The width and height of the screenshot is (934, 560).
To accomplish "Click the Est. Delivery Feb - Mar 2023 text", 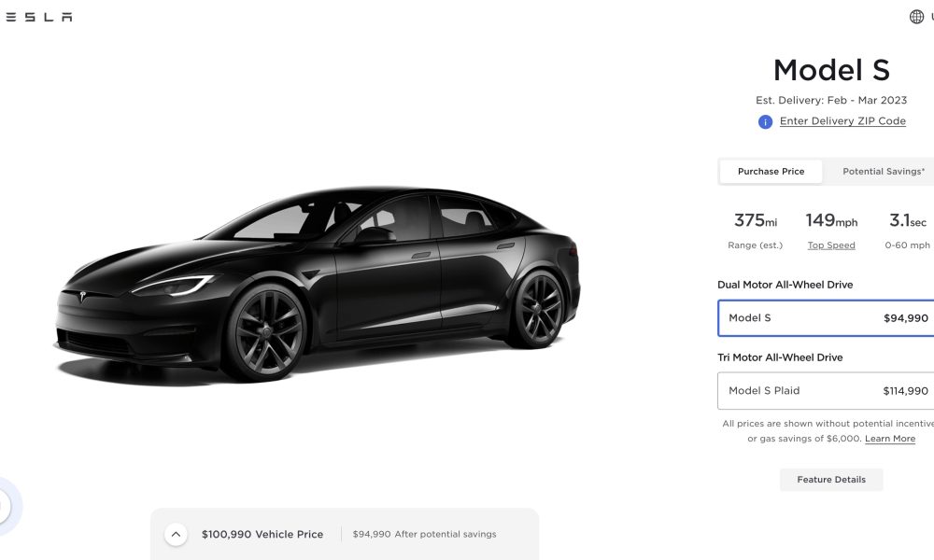I will click(x=831, y=100).
